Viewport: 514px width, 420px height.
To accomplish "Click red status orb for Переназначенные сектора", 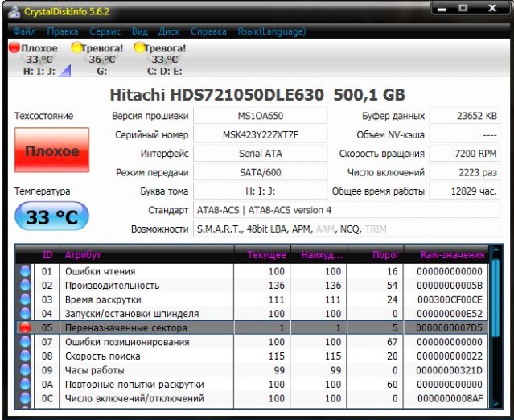I will pyautogui.click(x=25, y=328).
